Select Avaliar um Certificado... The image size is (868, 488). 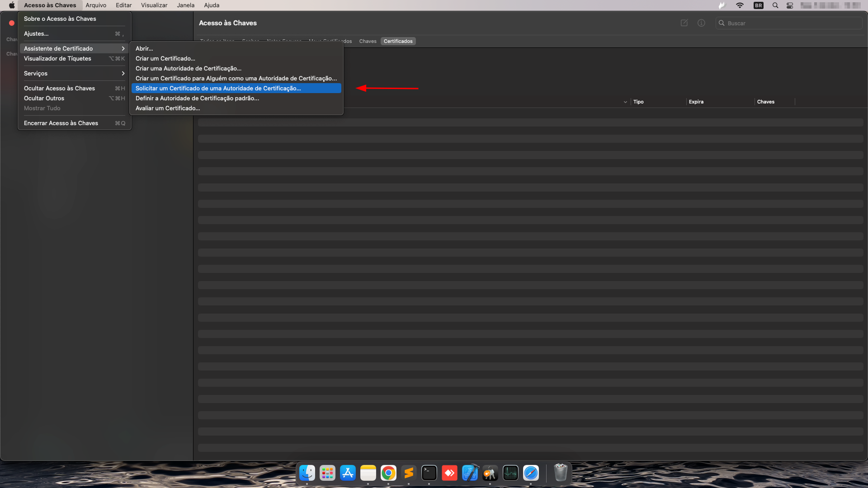[236, 108]
